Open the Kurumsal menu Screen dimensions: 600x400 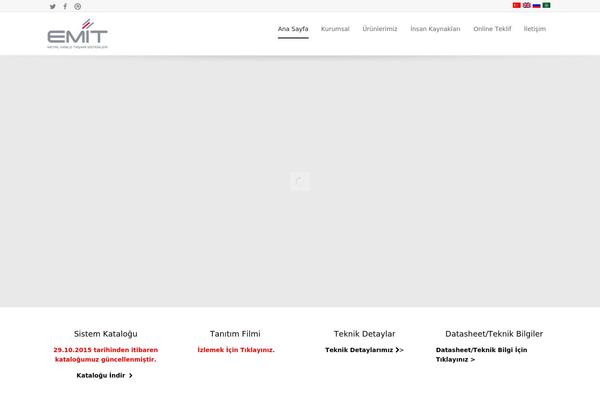pyautogui.click(x=335, y=29)
